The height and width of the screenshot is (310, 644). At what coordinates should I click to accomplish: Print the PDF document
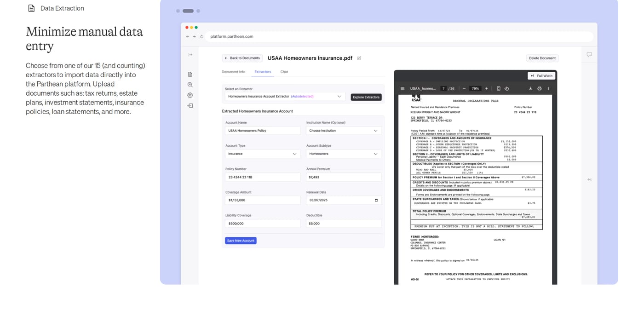[x=539, y=88]
